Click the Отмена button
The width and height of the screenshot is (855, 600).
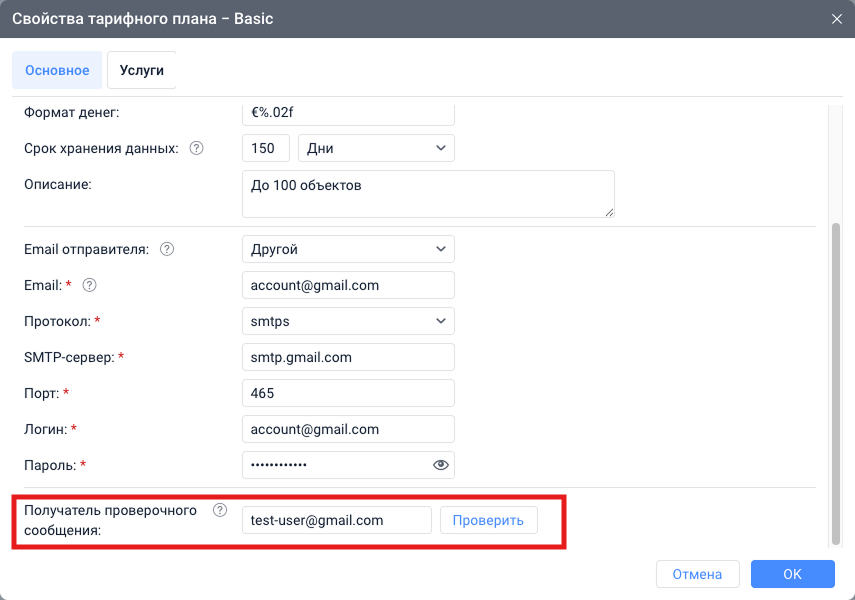pyautogui.click(x=697, y=574)
